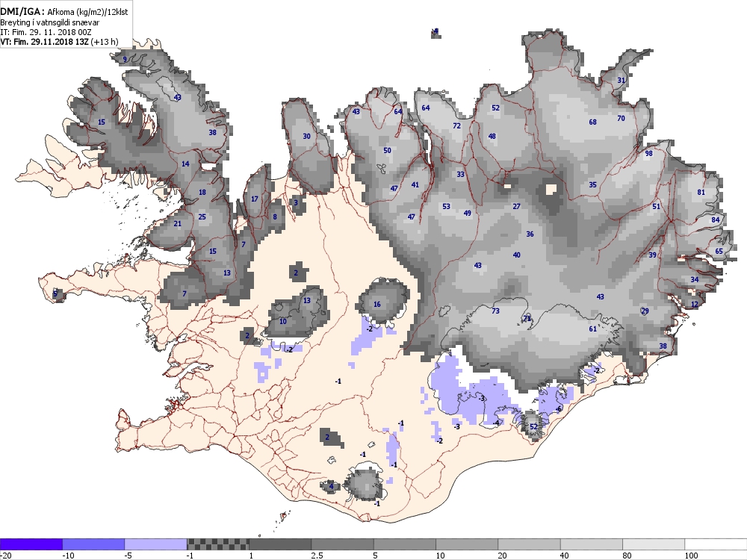Click the map value 41
This screenshot has height=560, width=747.
415,184
